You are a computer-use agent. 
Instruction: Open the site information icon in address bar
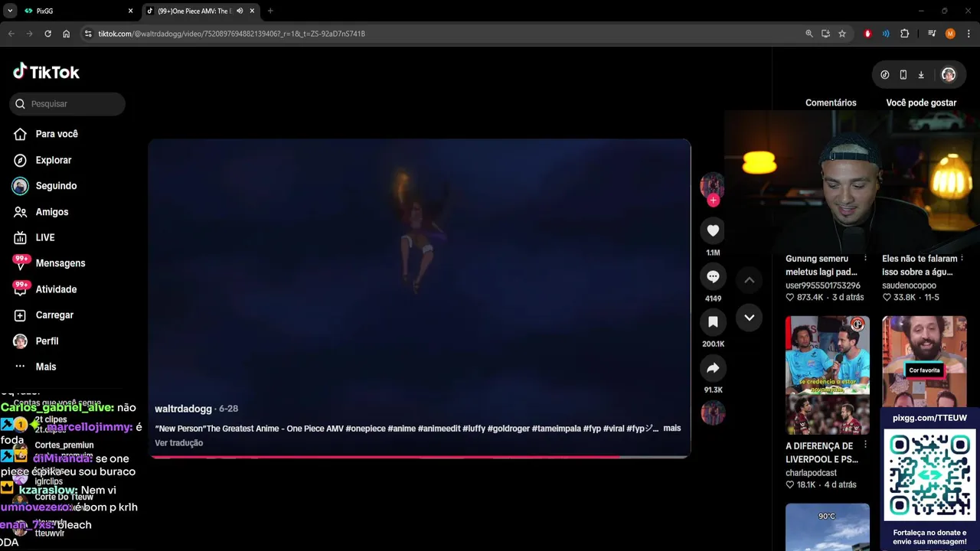pyautogui.click(x=88, y=34)
